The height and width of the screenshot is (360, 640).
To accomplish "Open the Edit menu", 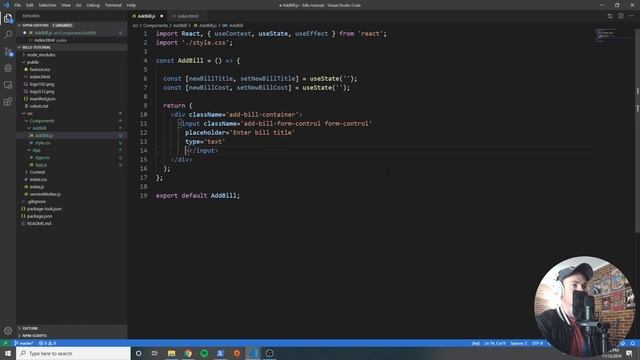I will (30, 5).
